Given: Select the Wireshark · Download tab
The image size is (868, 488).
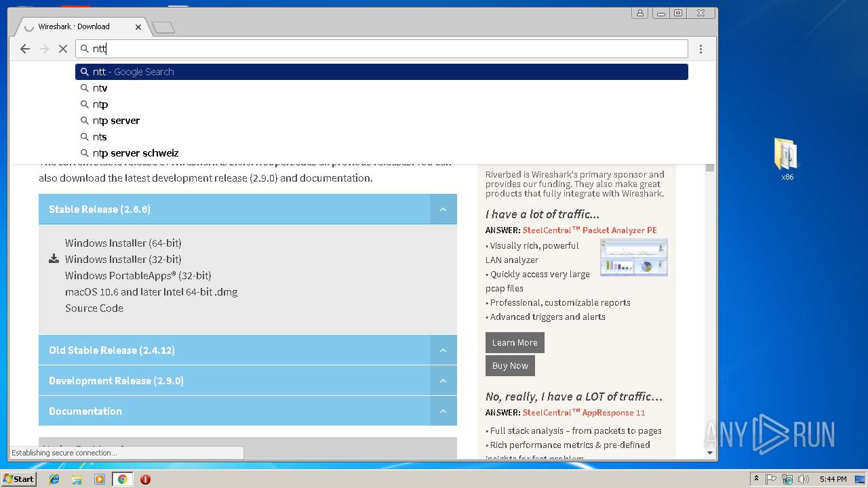Looking at the screenshot, I should (x=81, y=26).
